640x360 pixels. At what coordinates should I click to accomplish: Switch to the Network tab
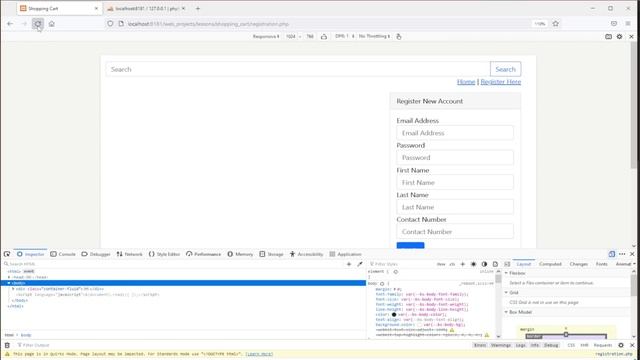(129, 254)
